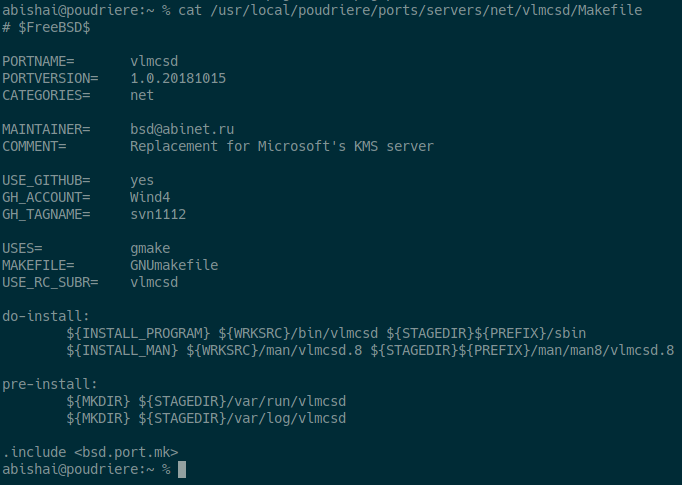
Task: Click the MAKEFILE value GNUmakefile
Action: coord(174,265)
